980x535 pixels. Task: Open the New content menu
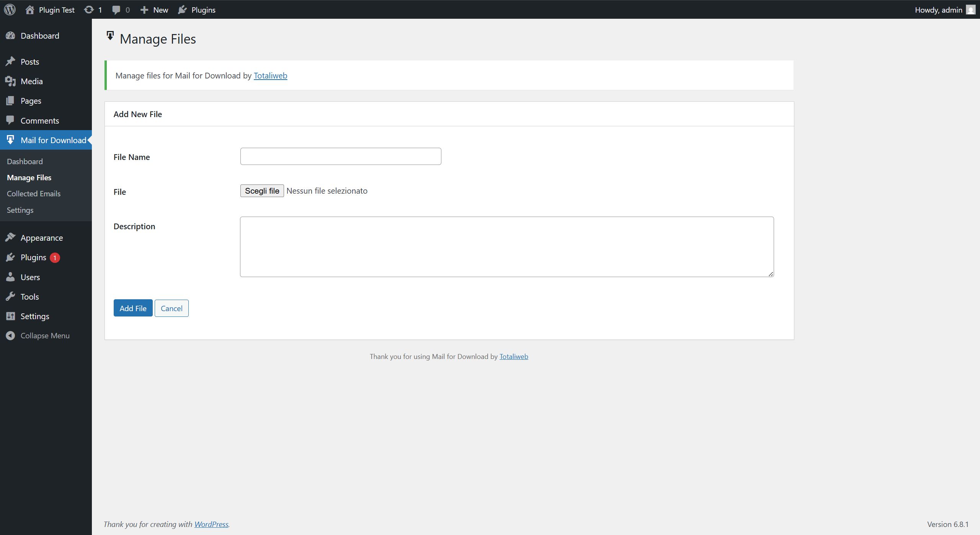[x=154, y=10]
